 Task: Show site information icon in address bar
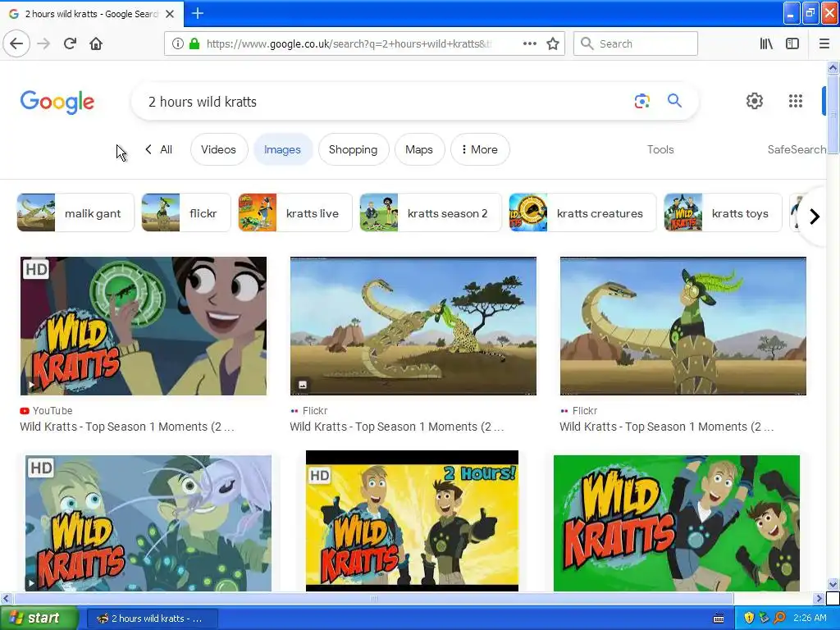coord(177,43)
